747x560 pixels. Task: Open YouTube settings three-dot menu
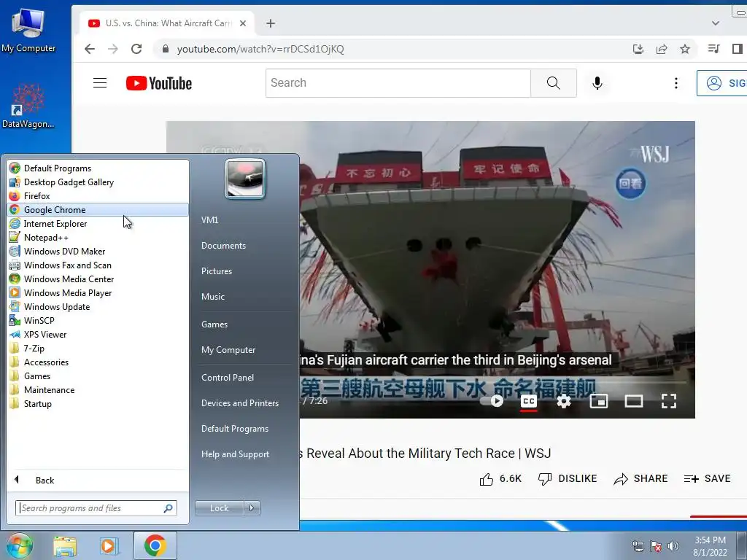pos(676,83)
